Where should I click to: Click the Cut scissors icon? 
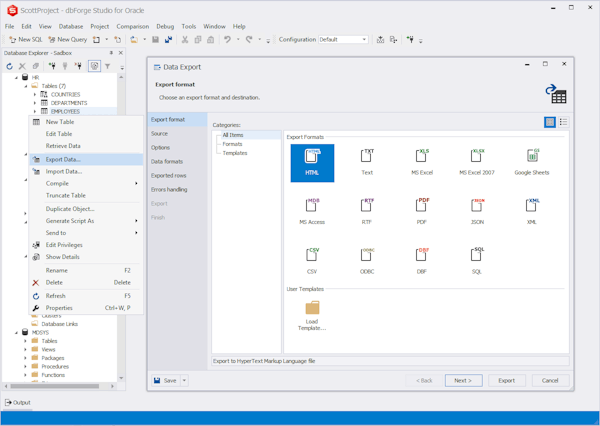(x=185, y=39)
